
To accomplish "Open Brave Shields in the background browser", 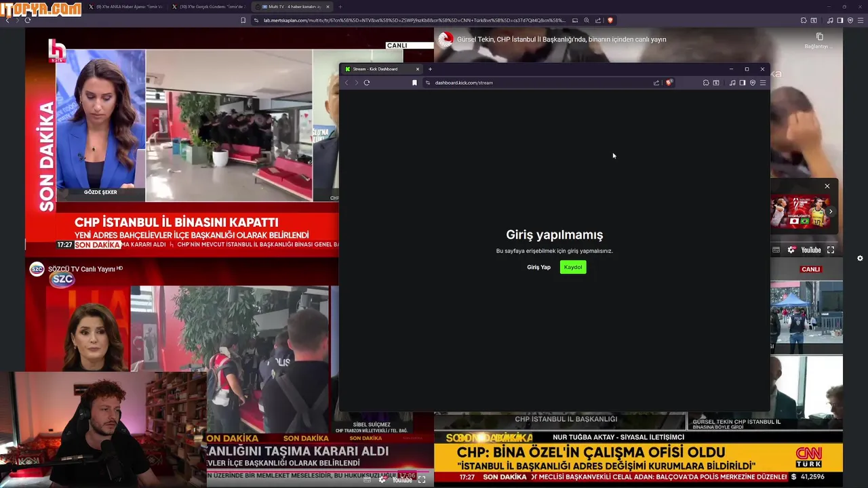I will [610, 20].
